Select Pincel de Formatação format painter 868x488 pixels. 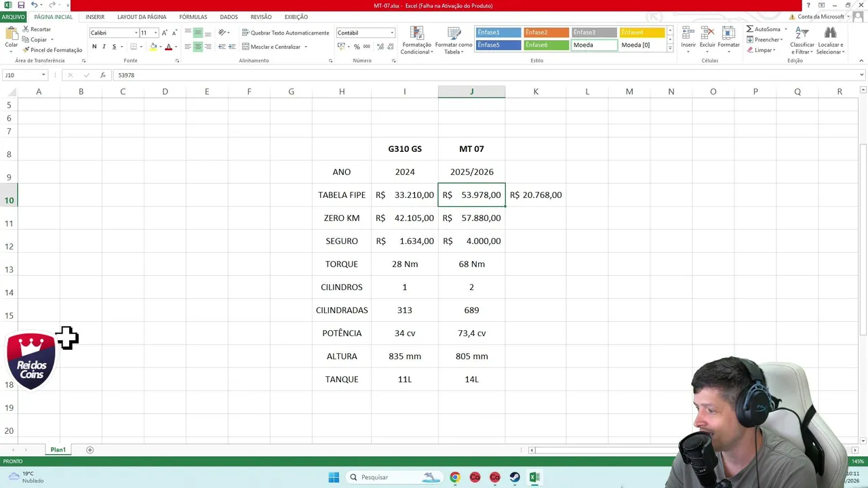coord(52,49)
